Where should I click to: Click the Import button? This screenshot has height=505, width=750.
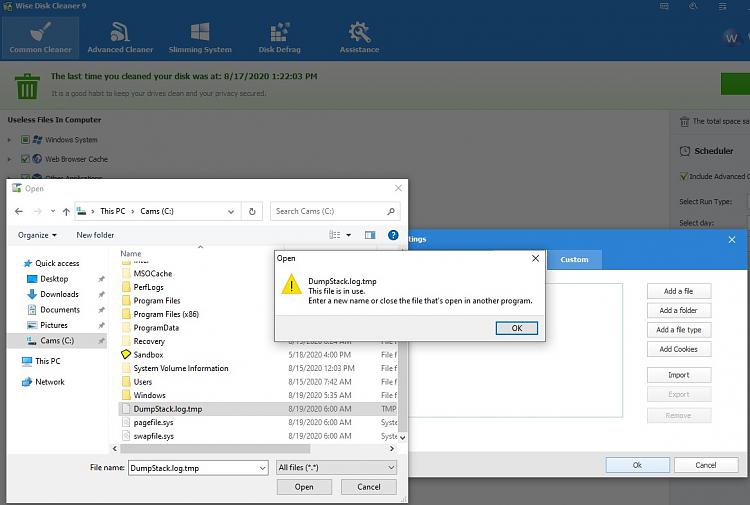(679, 375)
